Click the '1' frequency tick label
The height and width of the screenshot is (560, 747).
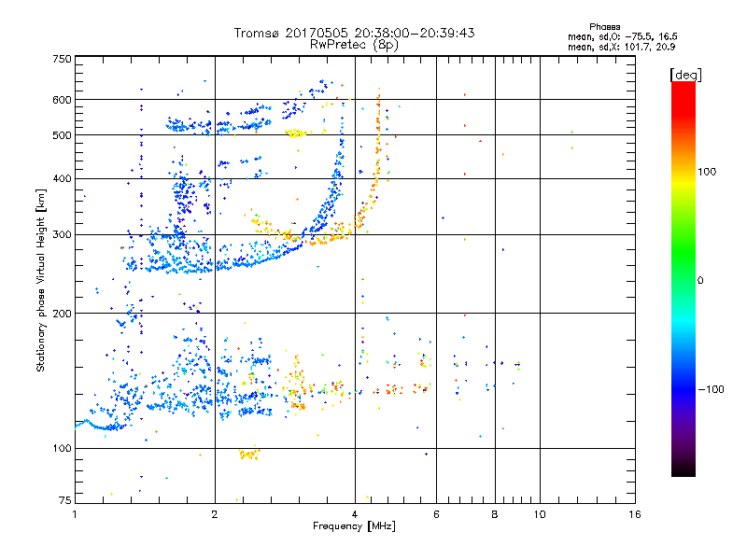coord(75,514)
